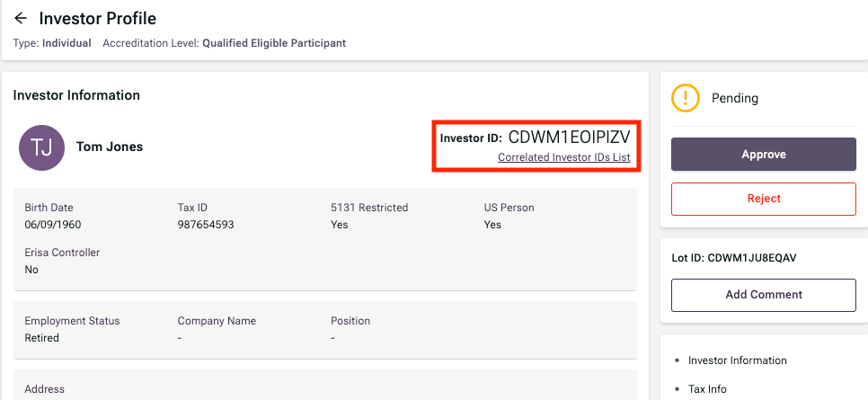This screenshot has width=868, height=400.
Task: Click the Pending exclamation status icon
Action: 686,98
